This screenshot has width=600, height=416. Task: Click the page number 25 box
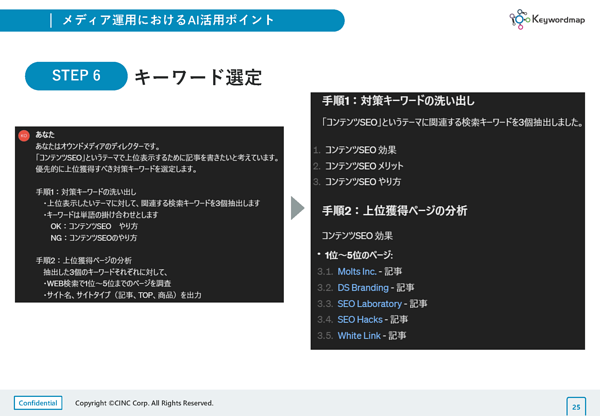coord(576,407)
